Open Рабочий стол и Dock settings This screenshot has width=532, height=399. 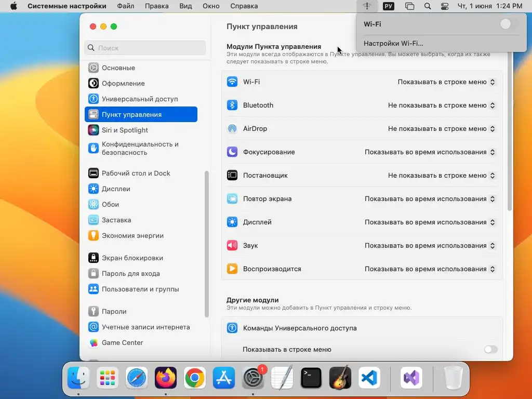click(x=141, y=173)
